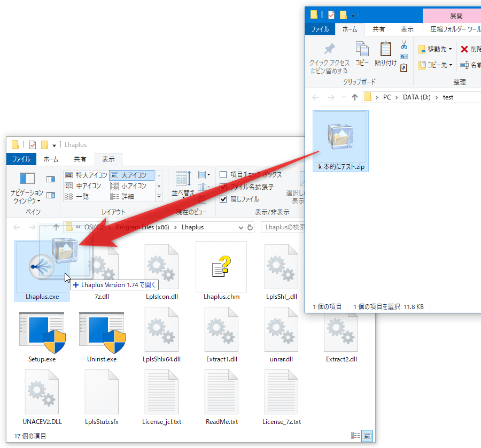Uncheck the 隠しファイル checkbox
This screenshot has width=481, height=448.
[x=223, y=199]
